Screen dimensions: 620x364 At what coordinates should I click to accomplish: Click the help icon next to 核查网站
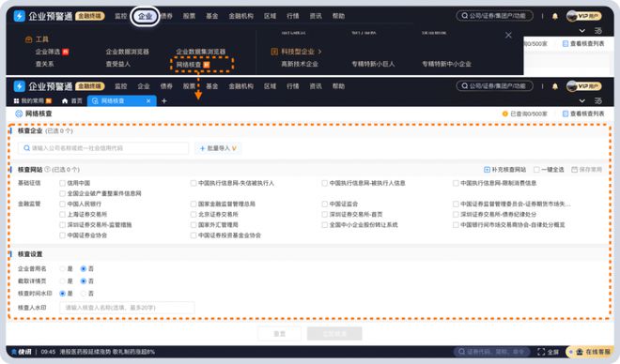(x=48, y=170)
